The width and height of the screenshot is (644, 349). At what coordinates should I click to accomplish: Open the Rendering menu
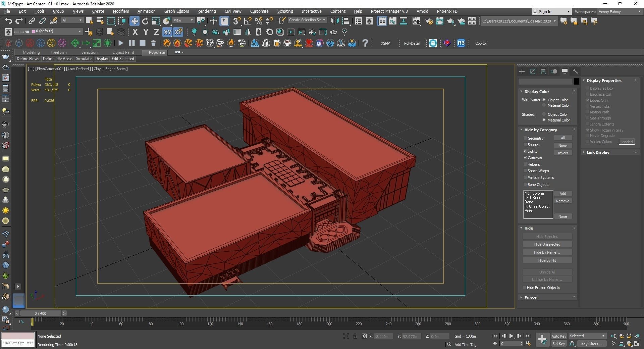coord(206,11)
